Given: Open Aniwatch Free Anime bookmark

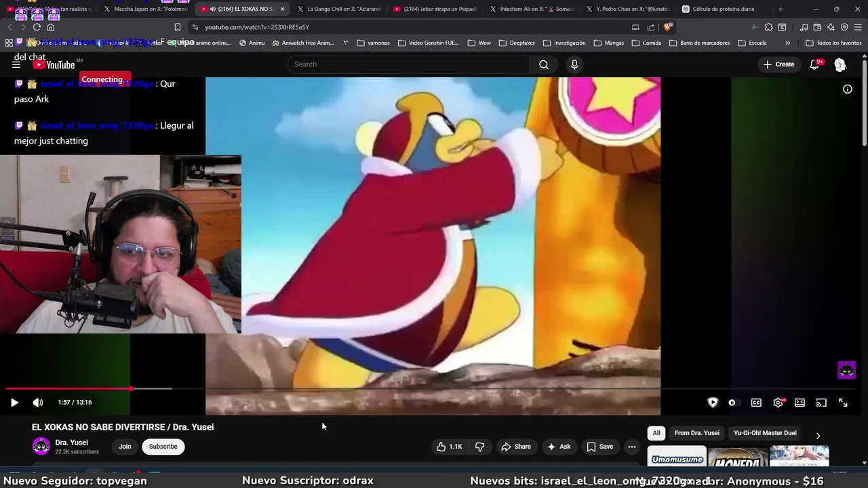Looking at the screenshot, I should pyautogui.click(x=302, y=43).
